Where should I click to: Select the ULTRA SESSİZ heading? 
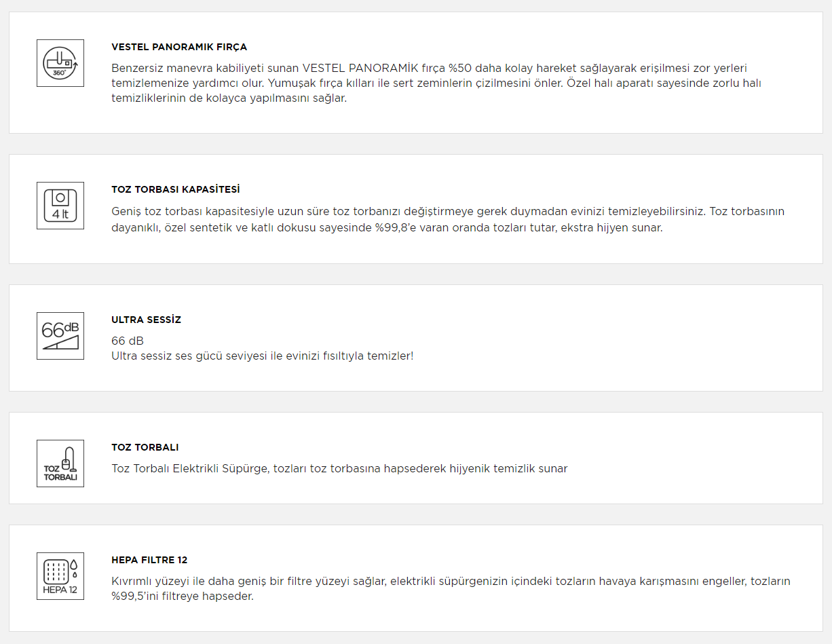tap(147, 320)
